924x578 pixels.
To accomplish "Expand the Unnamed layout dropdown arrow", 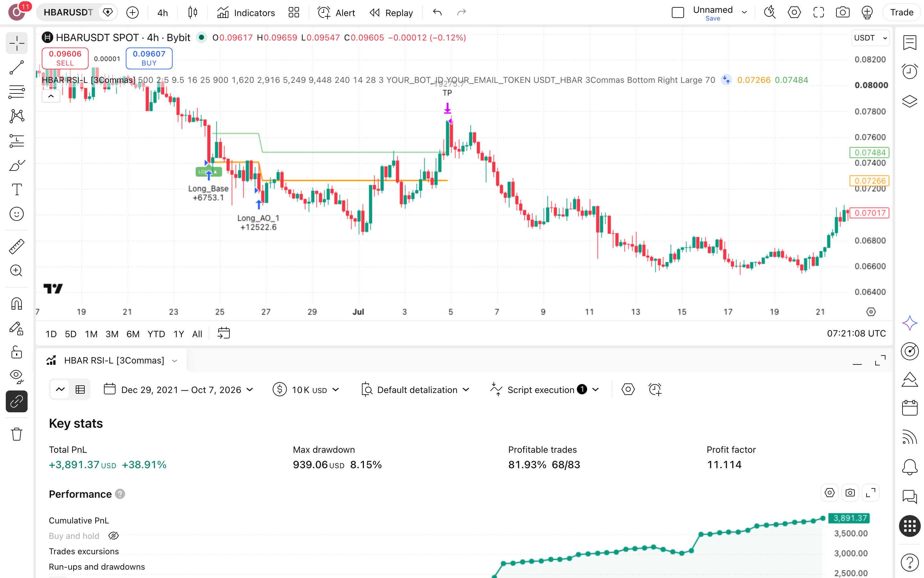I will [x=744, y=12].
